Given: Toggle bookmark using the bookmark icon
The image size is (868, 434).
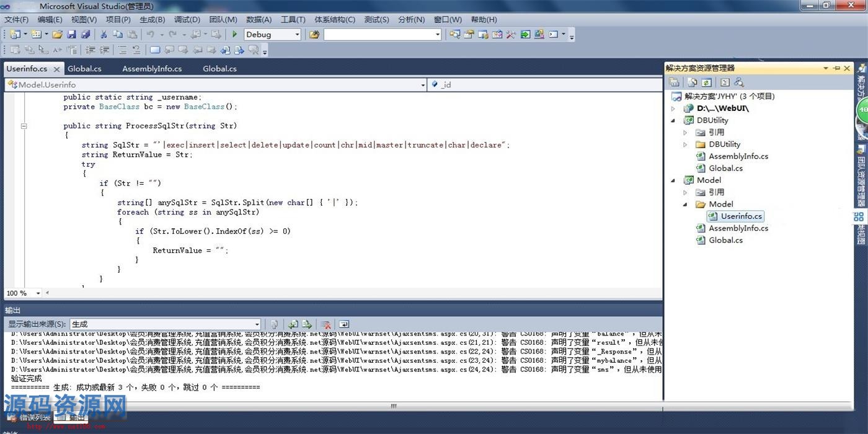Looking at the screenshot, I should pos(155,50).
